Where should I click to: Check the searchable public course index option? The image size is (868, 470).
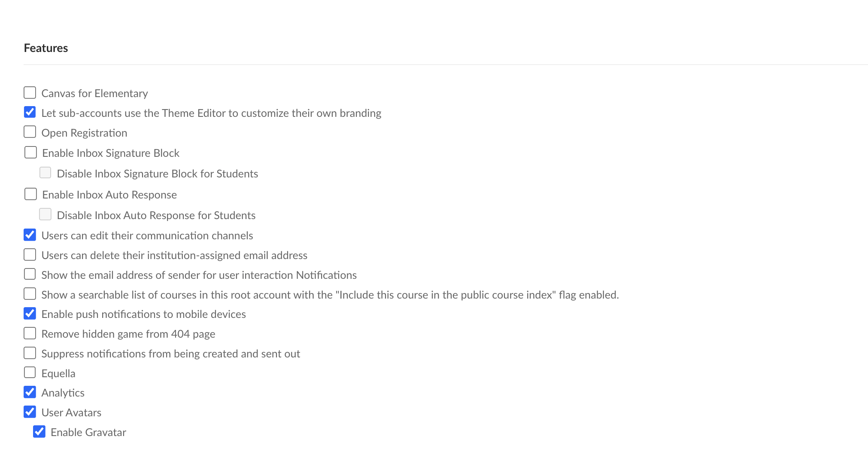pyautogui.click(x=30, y=294)
